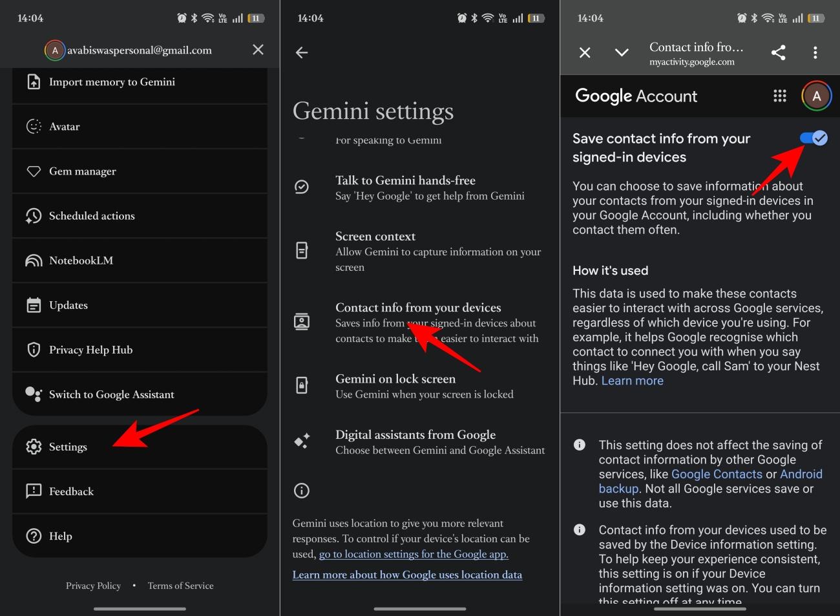Open Privacy Help Hub shield icon
The width and height of the screenshot is (840, 616).
pos(34,350)
